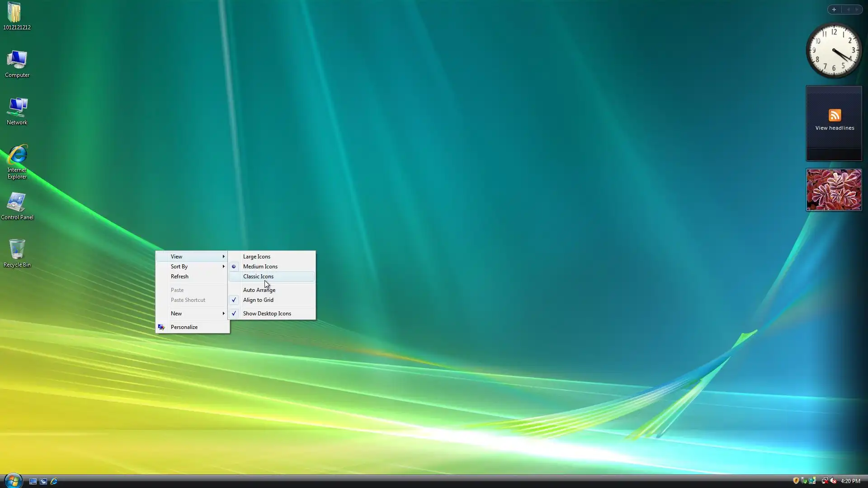Screen dimensions: 868x488
Task: Toggle Show Desktop Icons off
Action: [x=267, y=314]
